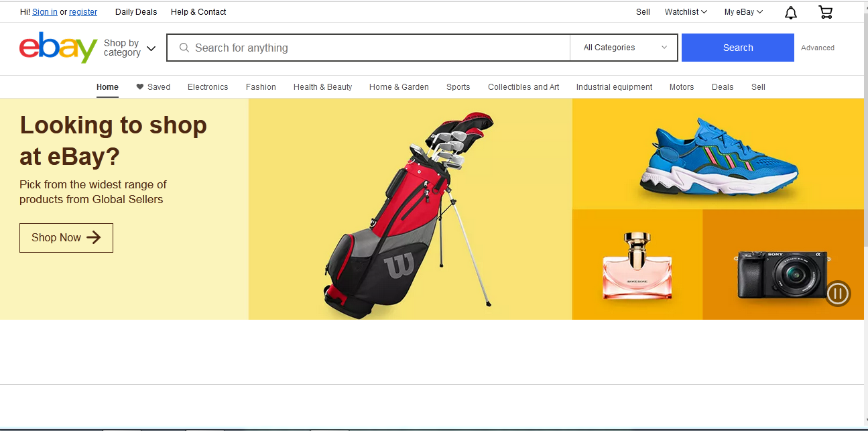
Task: Open Industrial equipment category
Action: [614, 87]
